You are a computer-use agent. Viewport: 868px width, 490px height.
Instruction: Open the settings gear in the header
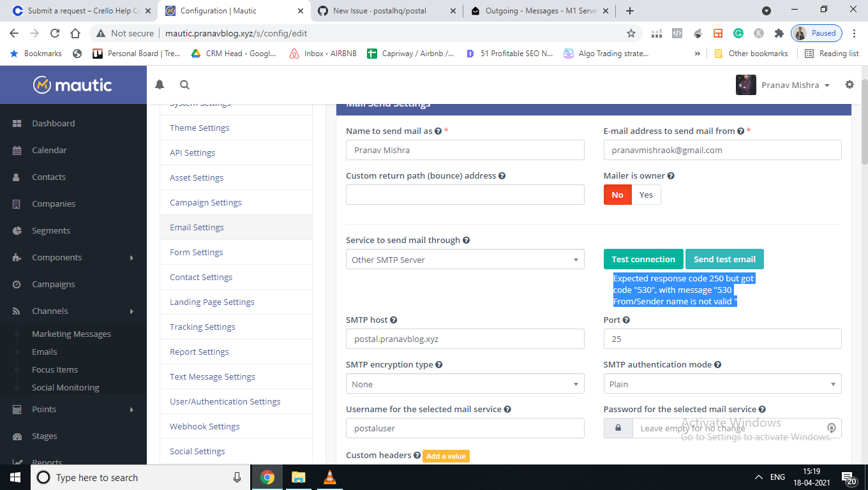tap(849, 84)
